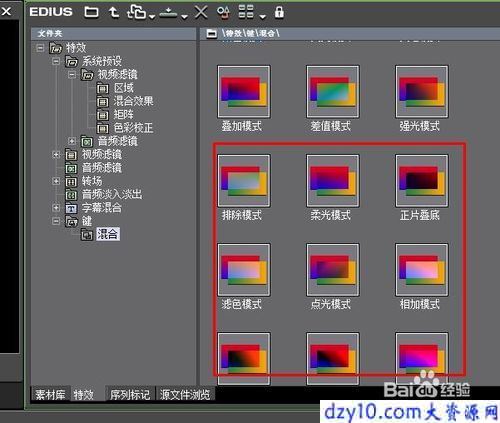The width and height of the screenshot is (500, 423).
Task: Expand the 字幕混合 folder
Action: click(x=56, y=208)
